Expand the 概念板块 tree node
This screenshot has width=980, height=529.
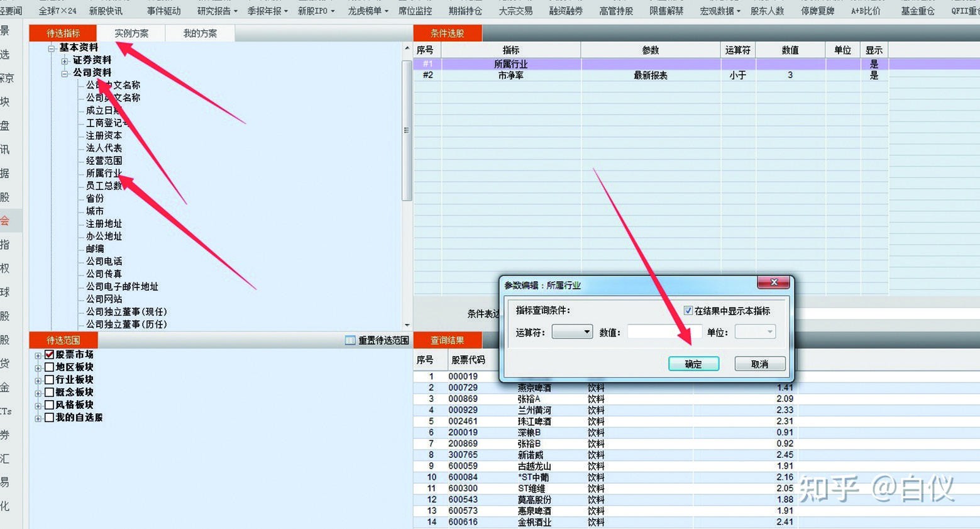(x=38, y=392)
